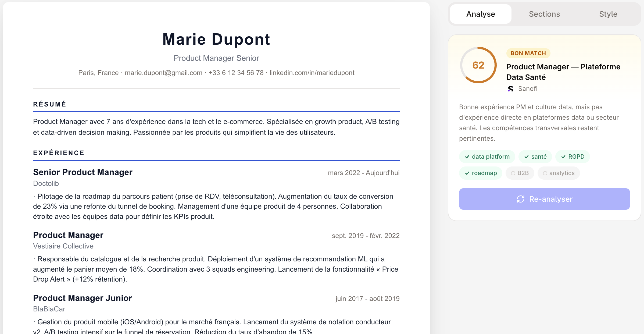Click the BON MATCH badge

click(x=528, y=53)
